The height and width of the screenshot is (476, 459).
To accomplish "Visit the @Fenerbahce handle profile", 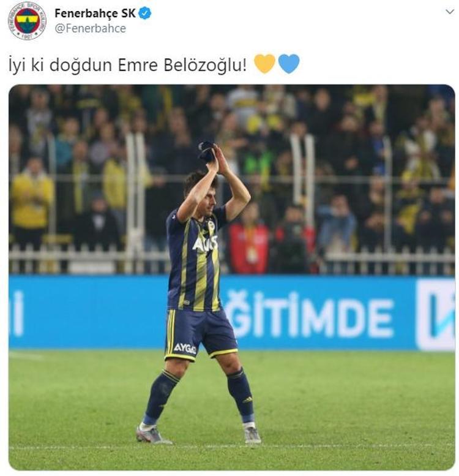I will tap(91, 28).
